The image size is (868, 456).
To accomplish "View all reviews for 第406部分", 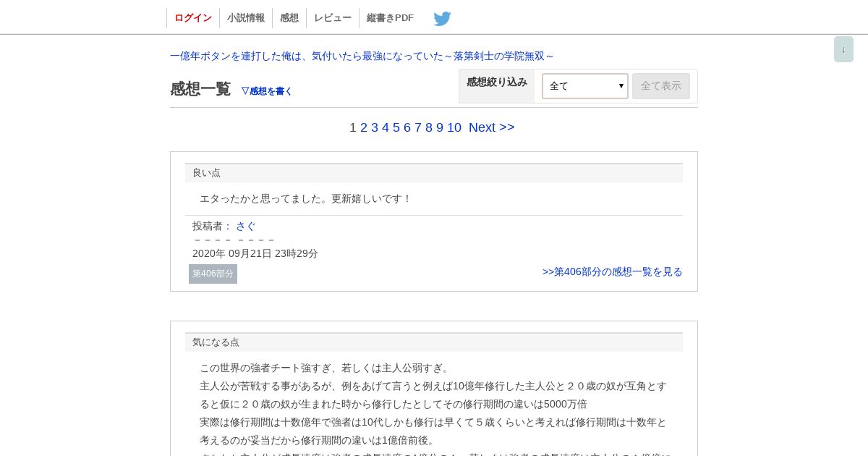I will pyautogui.click(x=613, y=271).
